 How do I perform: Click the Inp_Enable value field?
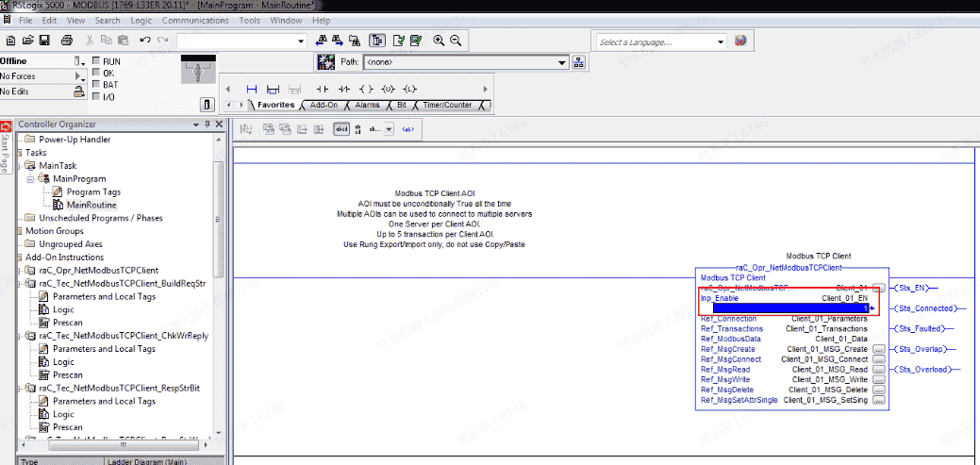pyautogui.click(x=789, y=308)
